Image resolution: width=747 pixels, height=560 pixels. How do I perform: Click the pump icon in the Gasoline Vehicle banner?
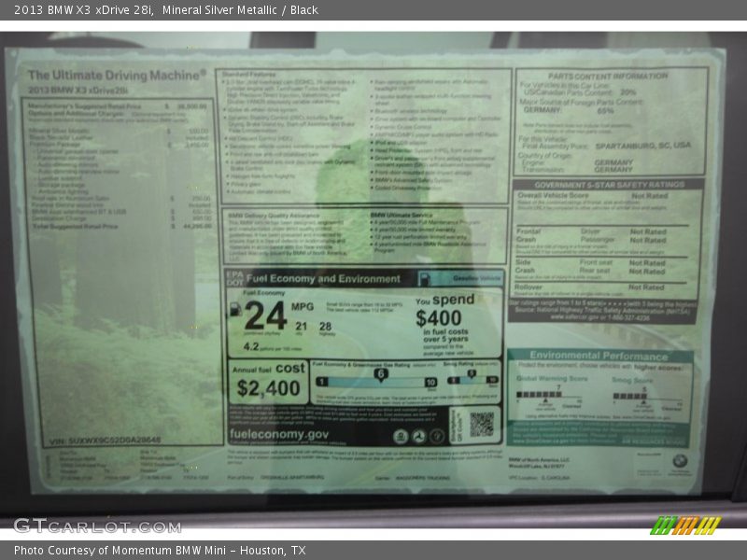point(424,278)
